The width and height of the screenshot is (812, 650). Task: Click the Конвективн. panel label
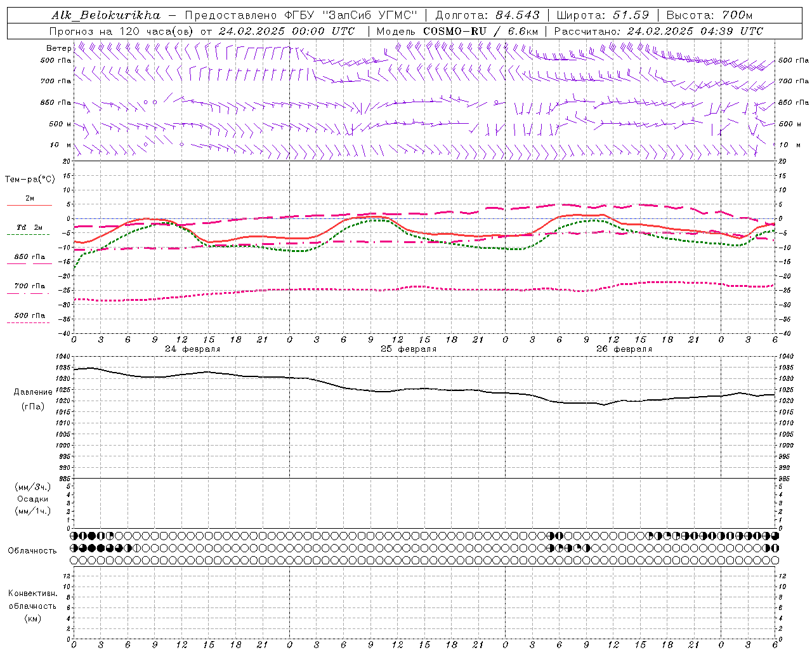33,594
